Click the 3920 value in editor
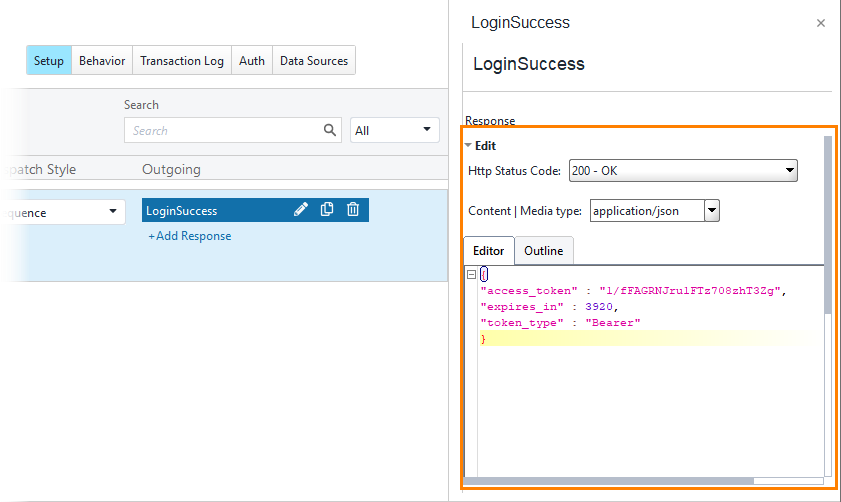 click(599, 307)
